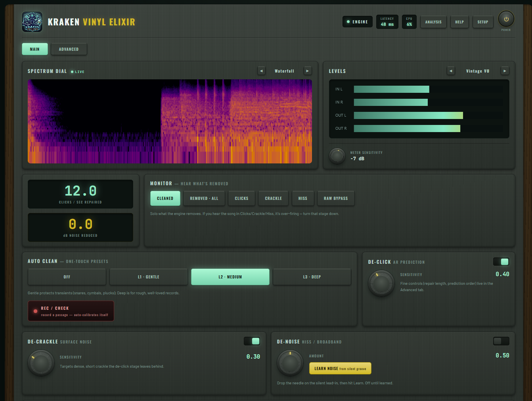The width and height of the screenshot is (532, 401).
Task: Click the OUT L level meter
Action: coord(429,115)
